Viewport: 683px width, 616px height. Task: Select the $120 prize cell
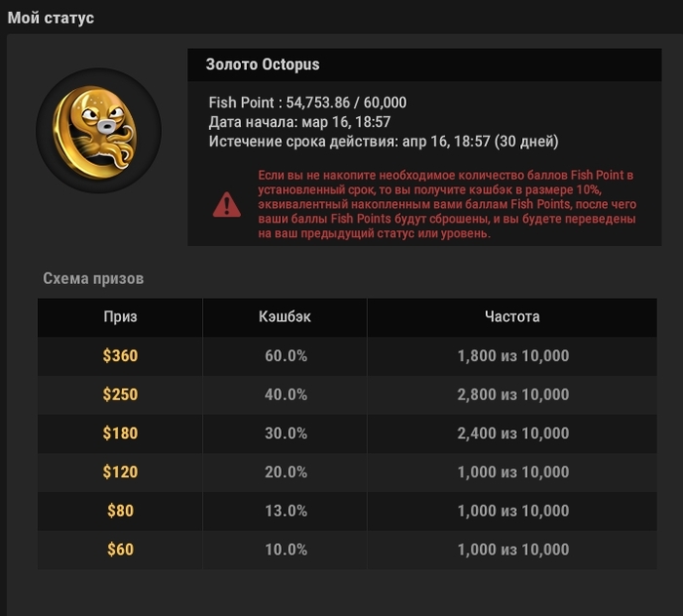tap(120, 472)
